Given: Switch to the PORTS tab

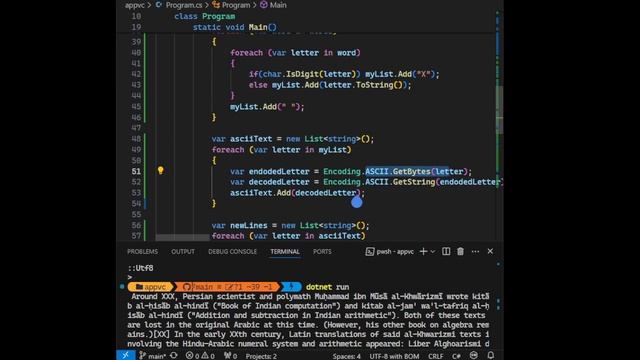Looking at the screenshot, I should click(x=322, y=251).
